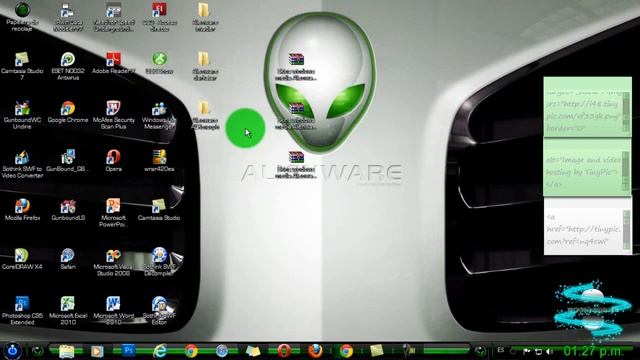Launch CorelDRAW X4 shortcut
The height and width of the screenshot is (360, 640).
22,259
